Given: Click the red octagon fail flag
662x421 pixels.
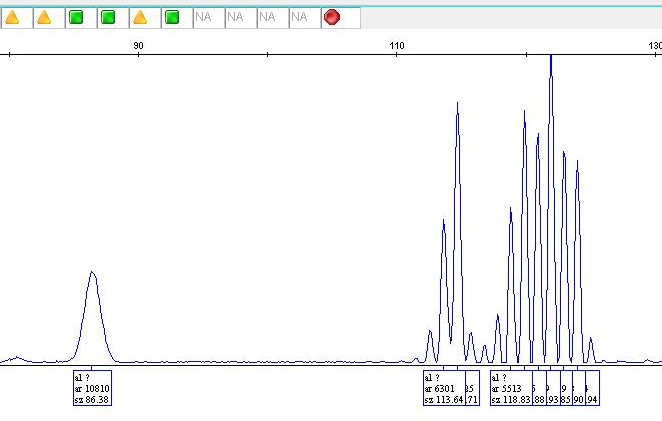Looking at the screenshot, I should (332, 17).
